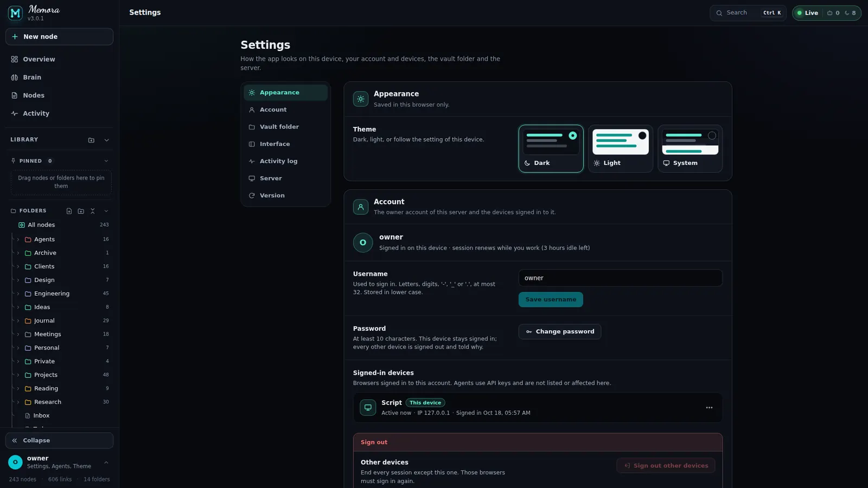Open the Activity page in the sidebar
This screenshot has height=488, width=868.
click(x=59, y=113)
